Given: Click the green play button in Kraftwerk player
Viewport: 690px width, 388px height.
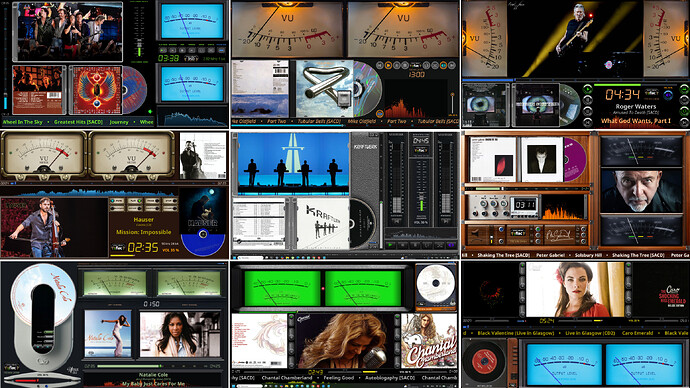Looking at the screenshot, I should (x=390, y=245).
